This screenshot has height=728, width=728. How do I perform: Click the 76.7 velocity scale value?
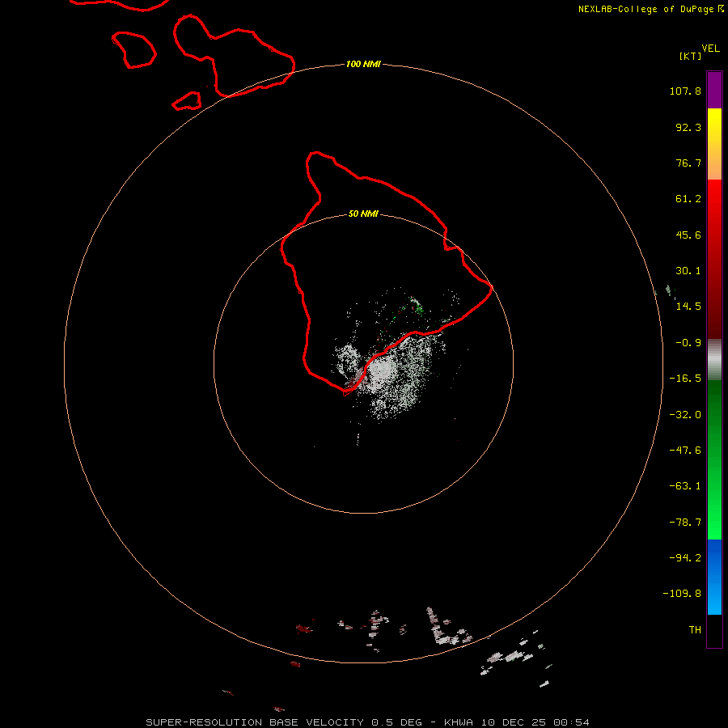[x=688, y=163]
